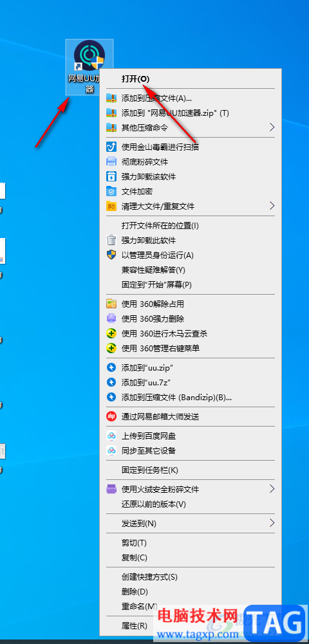Click the 火绒 shredder icon
The width and height of the screenshot is (309, 644).
coord(111,489)
